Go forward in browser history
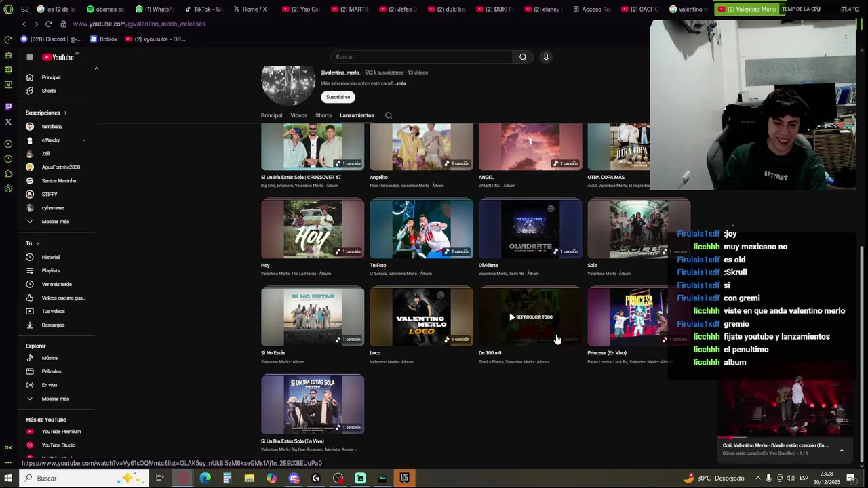The width and height of the screenshot is (868, 488). [36, 24]
